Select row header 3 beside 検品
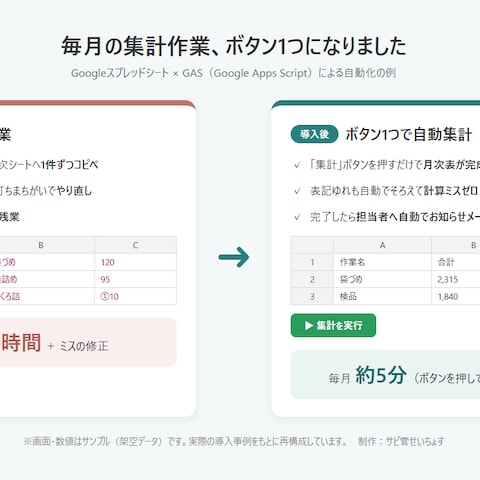The image size is (480, 480). [312, 296]
